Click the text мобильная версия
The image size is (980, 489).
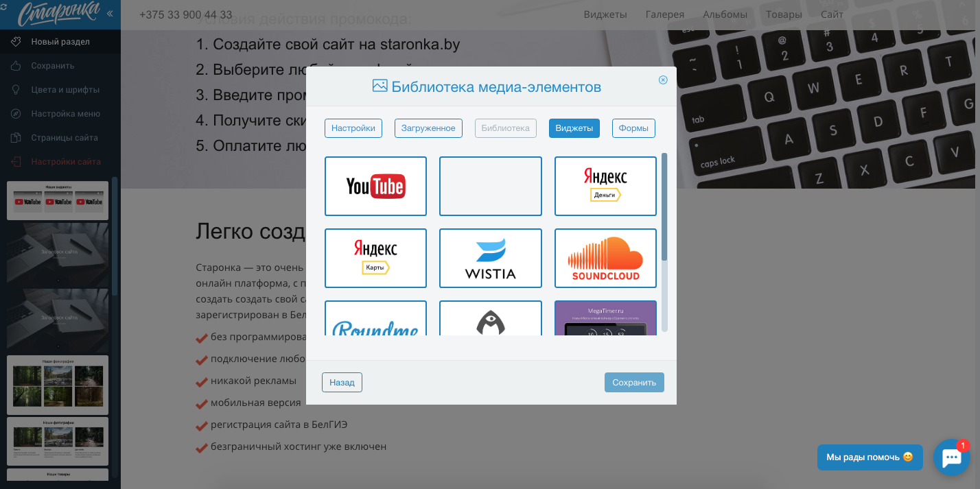tap(255, 403)
